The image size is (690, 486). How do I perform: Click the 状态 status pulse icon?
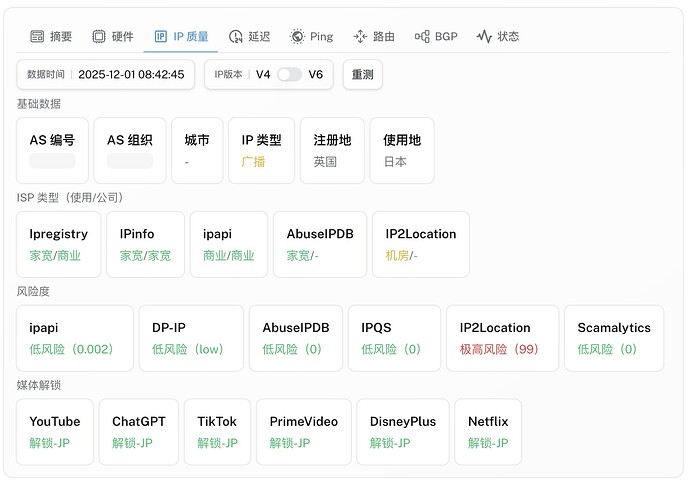484,36
